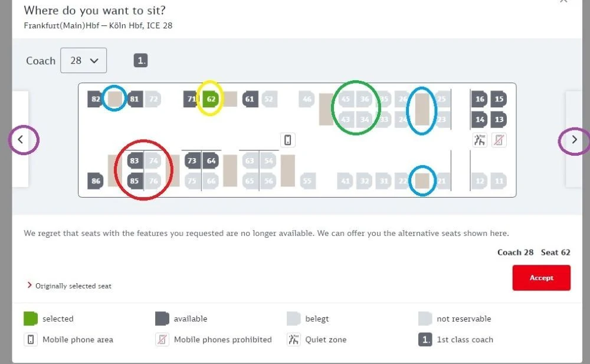This screenshot has height=364, width=590.
Task: Choose seat 81 in the top row
Action: 135,99
